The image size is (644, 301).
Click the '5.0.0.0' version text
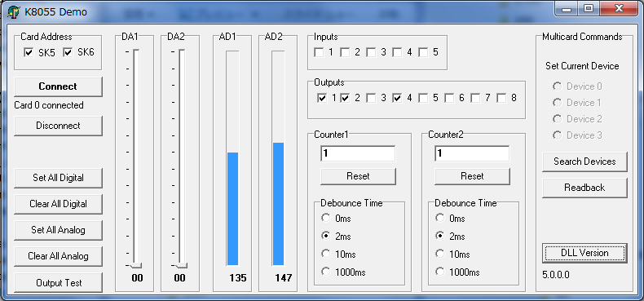pyautogui.click(x=556, y=275)
